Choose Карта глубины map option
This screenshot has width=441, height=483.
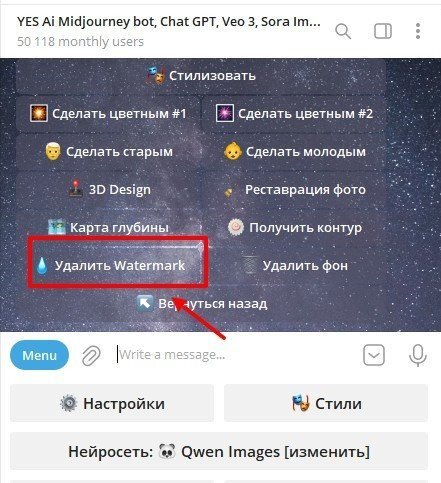coord(108,228)
